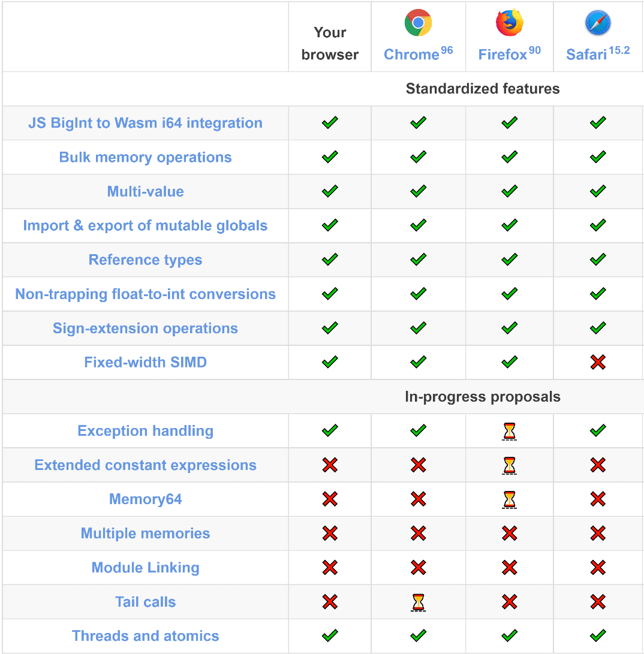
Task: Click Safari's red cross for Fixed-width SIMD
Action: (x=597, y=362)
